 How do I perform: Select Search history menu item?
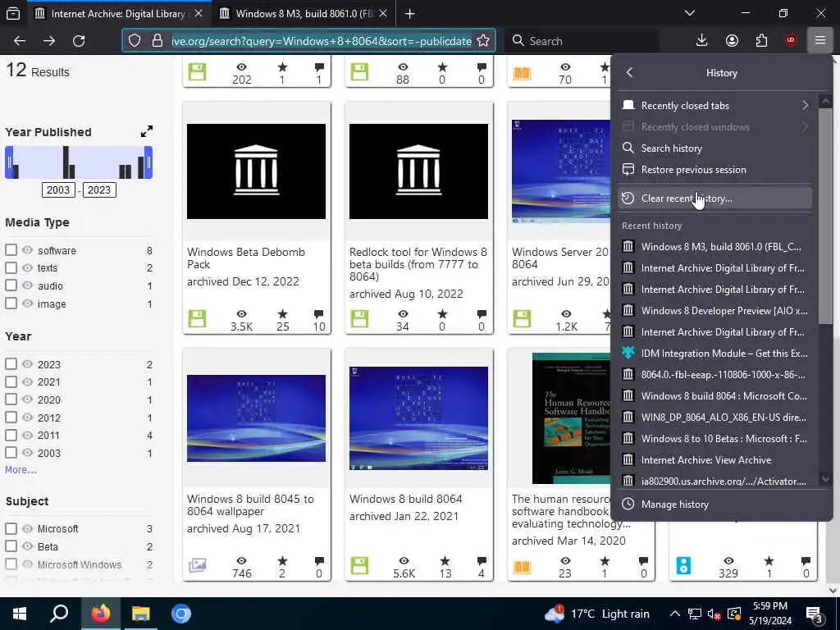715,148
